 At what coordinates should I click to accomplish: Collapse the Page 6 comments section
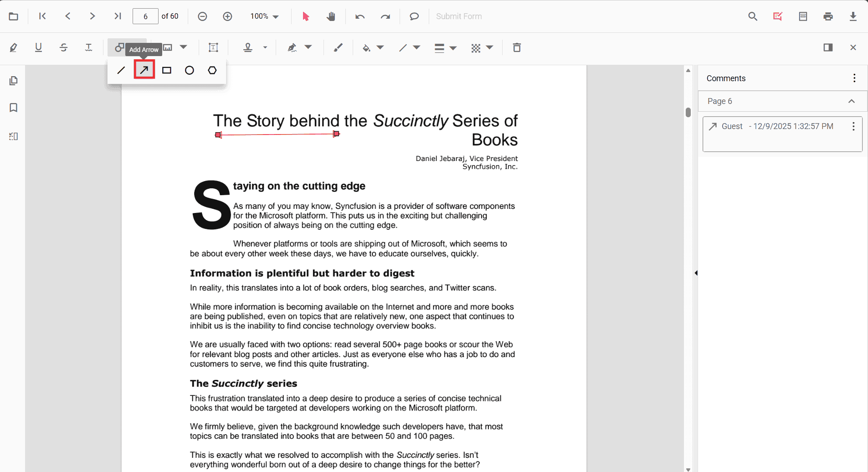tap(851, 101)
